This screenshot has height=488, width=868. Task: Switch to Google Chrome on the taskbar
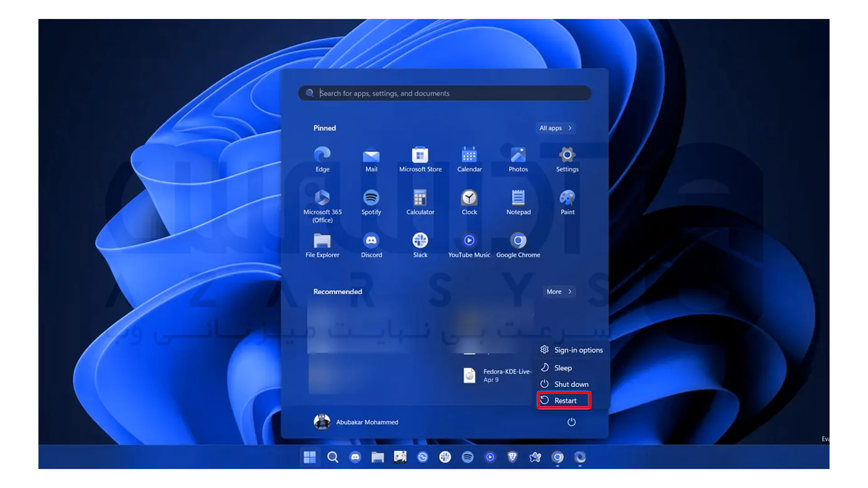coord(557,457)
